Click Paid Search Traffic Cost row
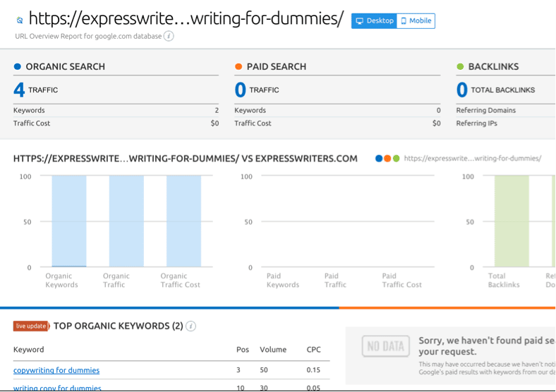 pos(337,123)
